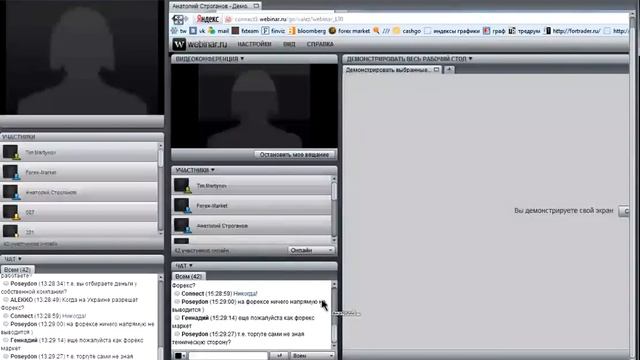Select the Всем (42) tab in center chat
The width and height of the screenshot is (640, 360).
coord(188,276)
